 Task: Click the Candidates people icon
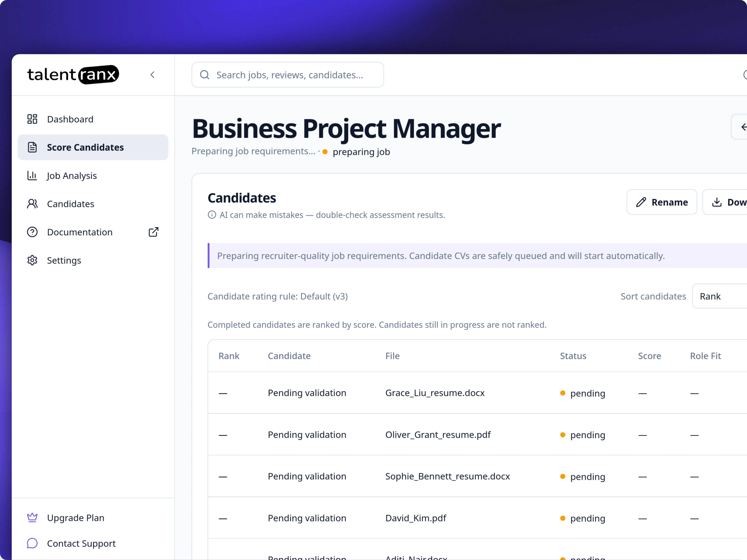[32, 204]
